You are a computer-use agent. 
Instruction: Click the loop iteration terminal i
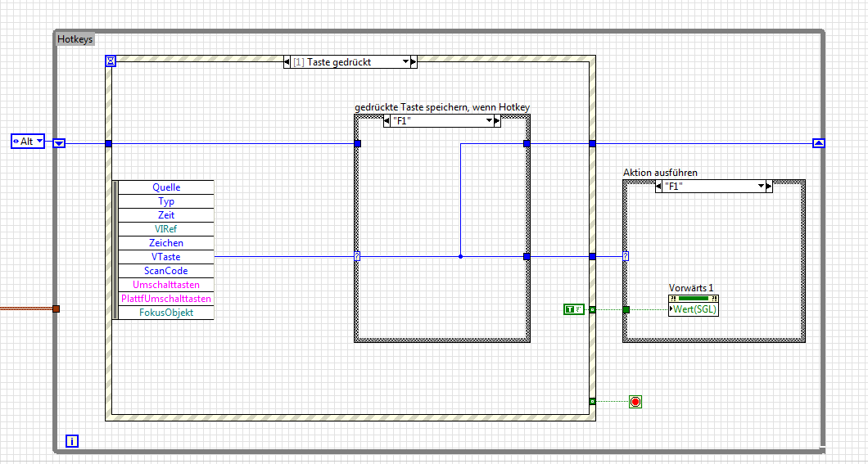(x=72, y=441)
